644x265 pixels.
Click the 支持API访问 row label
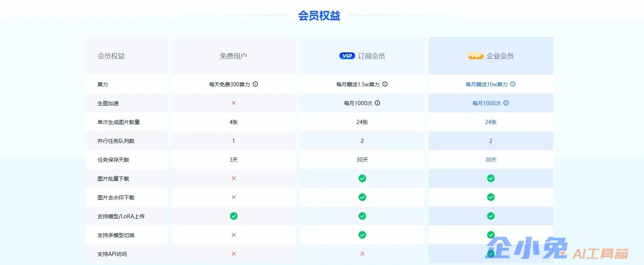(112, 254)
